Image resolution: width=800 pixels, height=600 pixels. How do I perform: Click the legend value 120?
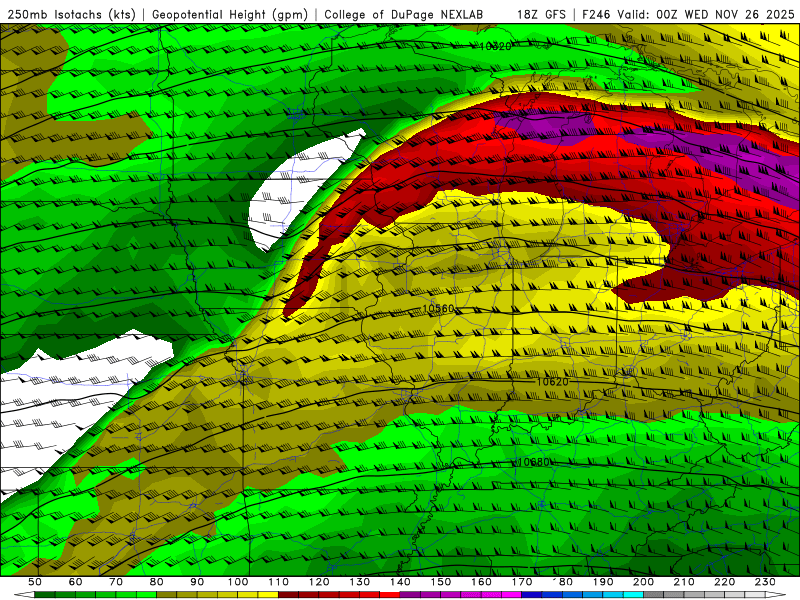click(x=319, y=582)
